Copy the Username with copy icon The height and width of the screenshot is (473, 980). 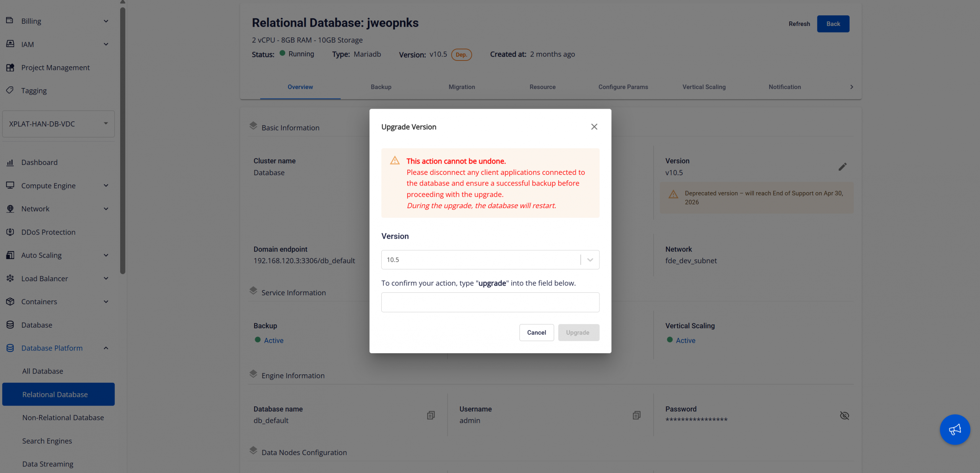click(x=636, y=415)
